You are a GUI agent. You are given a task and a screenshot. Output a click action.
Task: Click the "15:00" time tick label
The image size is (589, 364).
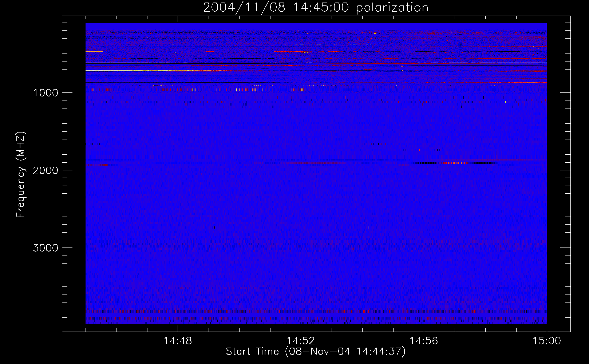tap(547, 341)
